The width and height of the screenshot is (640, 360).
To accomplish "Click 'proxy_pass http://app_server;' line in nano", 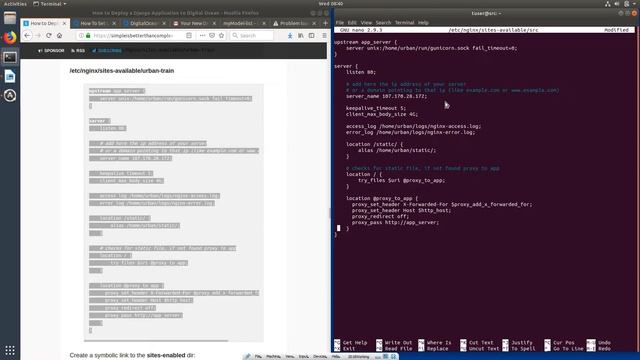I will (x=395, y=222).
